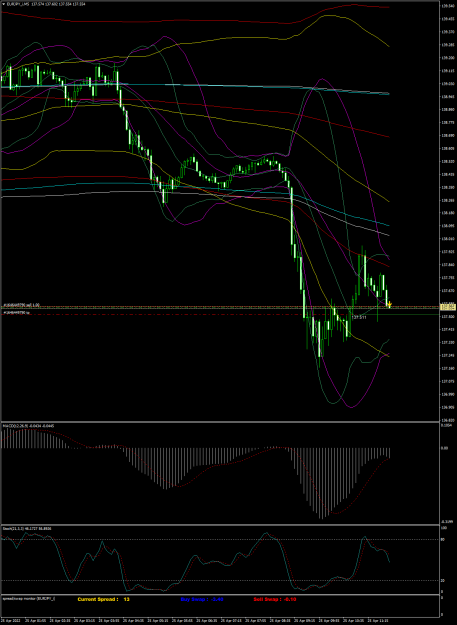Click the MACD indicator label

point(29,426)
